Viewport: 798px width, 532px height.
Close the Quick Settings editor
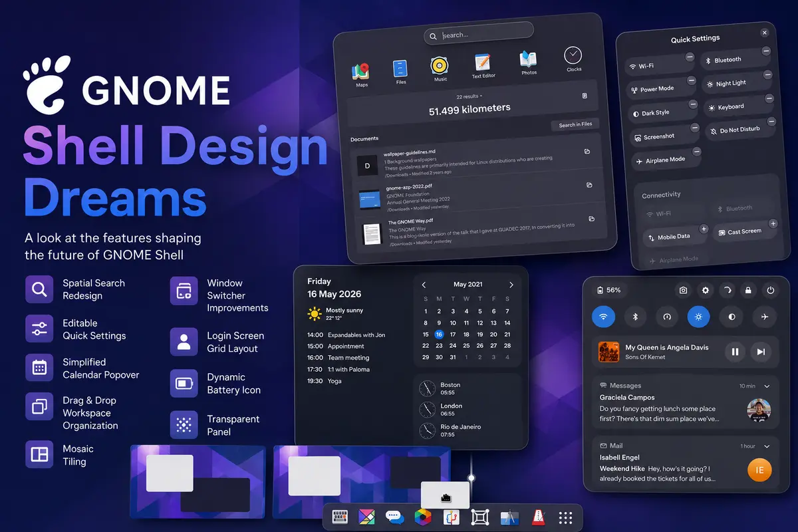pyautogui.click(x=765, y=33)
